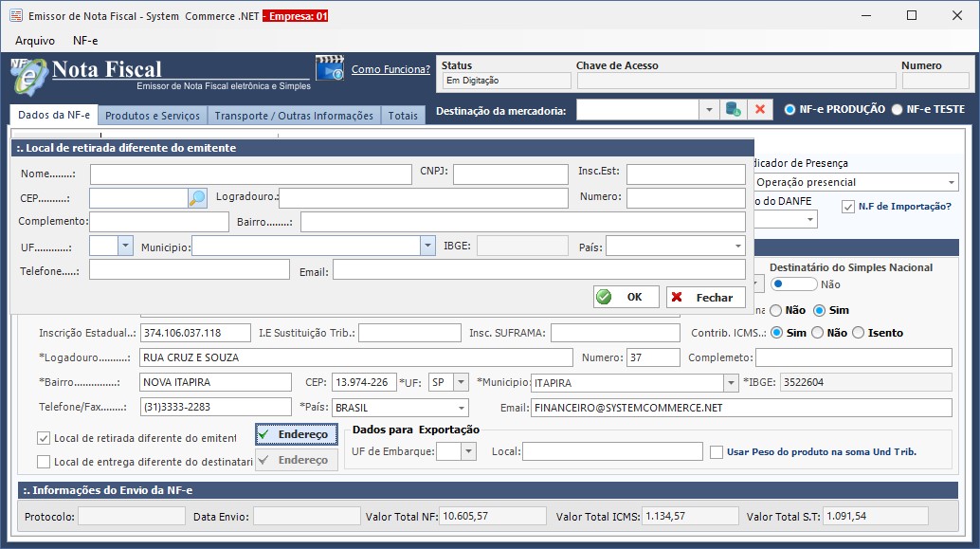980x549 pixels.
Task: Click the database icon next to Destinação da mercadoria
Action: [733, 110]
